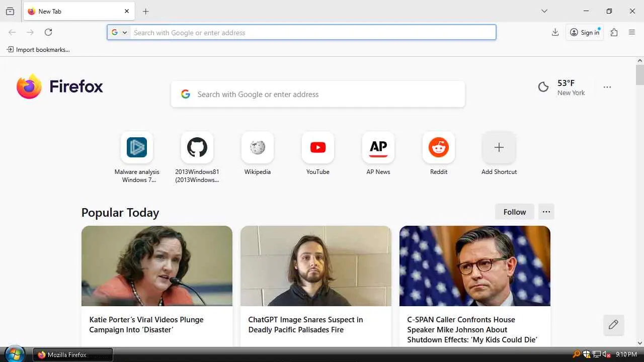The image size is (644, 362).
Task: Click the Firefox logo on page
Action: point(59,86)
